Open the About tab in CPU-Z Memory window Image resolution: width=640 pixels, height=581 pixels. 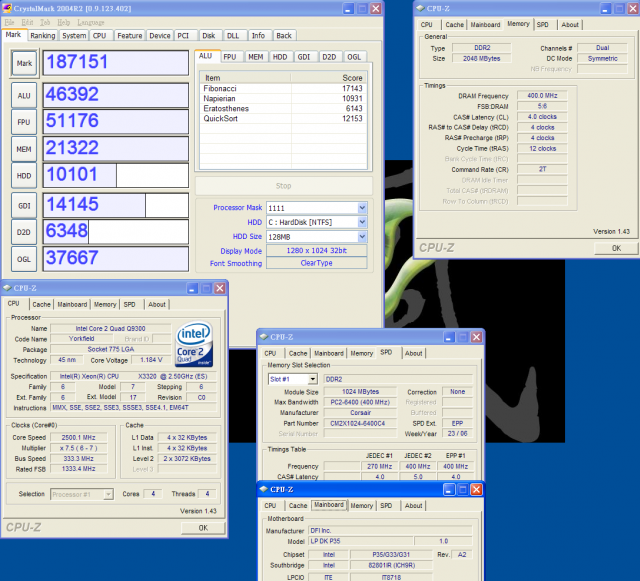570,24
